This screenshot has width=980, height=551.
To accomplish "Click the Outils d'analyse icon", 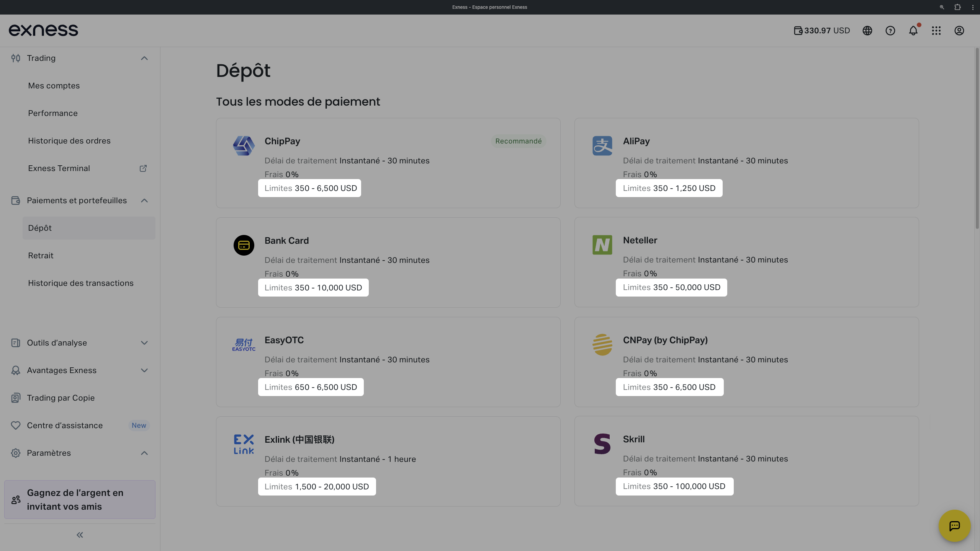I will (16, 343).
